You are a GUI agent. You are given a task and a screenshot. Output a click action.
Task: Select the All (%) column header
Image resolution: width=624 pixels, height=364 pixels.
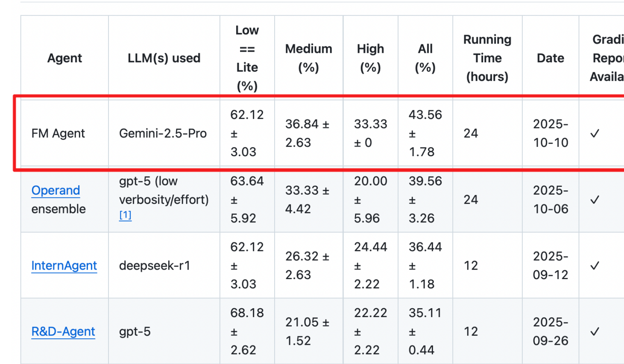click(x=425, y=58)
